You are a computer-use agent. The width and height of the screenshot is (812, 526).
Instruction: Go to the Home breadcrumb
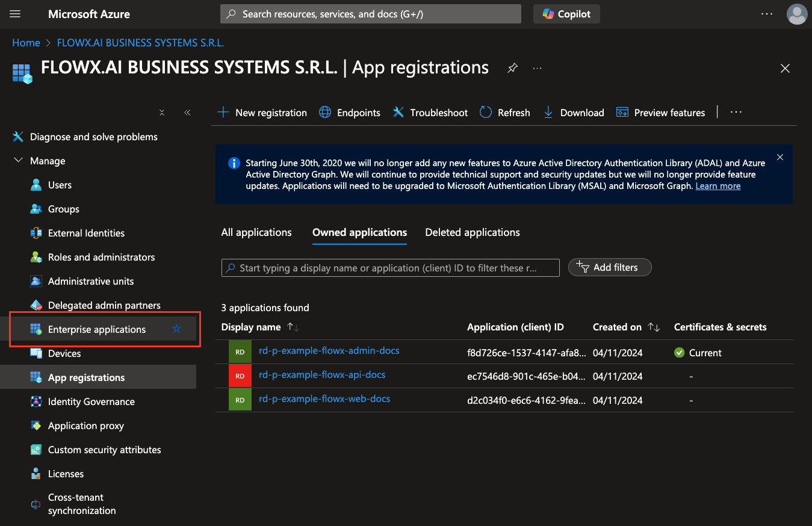pyautogui.click(x=26, y=43)
